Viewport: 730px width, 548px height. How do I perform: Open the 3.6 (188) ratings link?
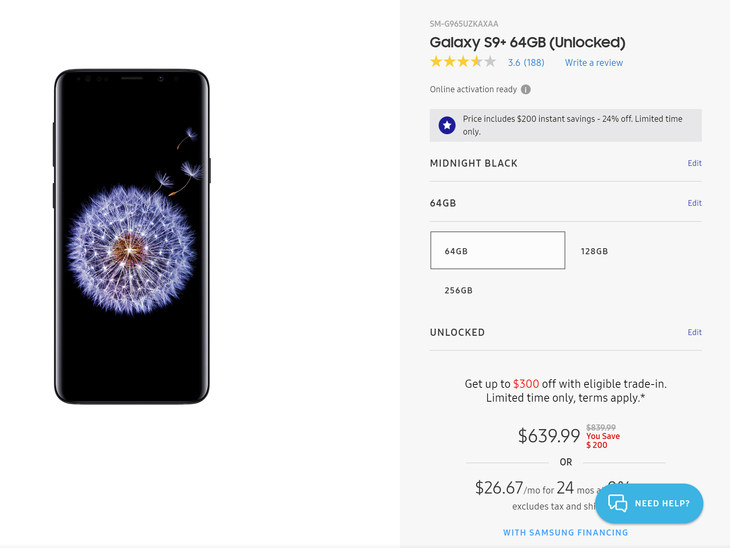click(x=526, y=62)
